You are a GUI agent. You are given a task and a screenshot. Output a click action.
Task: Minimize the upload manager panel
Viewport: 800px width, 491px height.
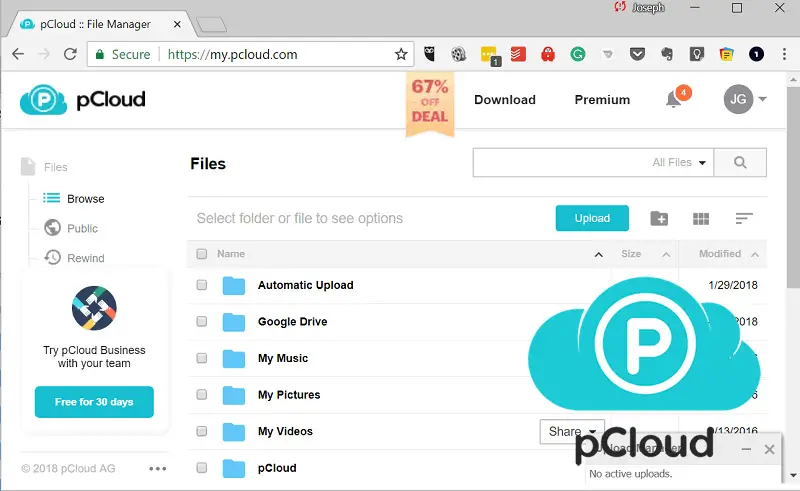[746, 449]
